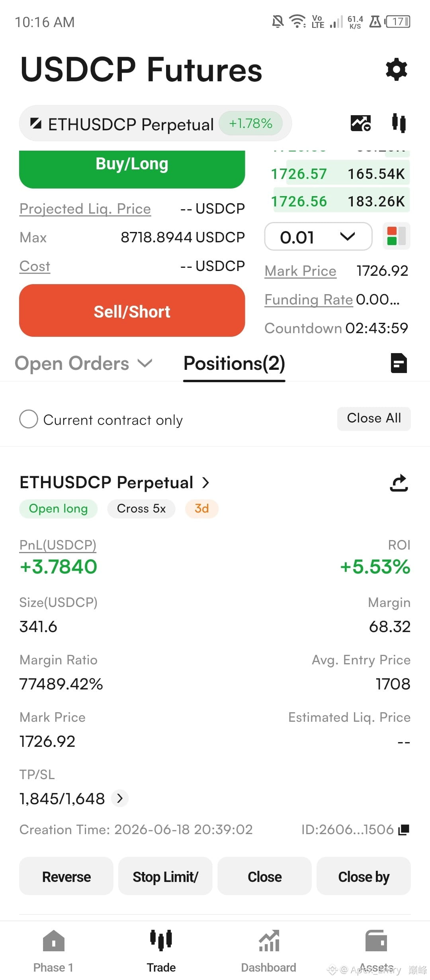Open the chart overview icon

[361, 123]
